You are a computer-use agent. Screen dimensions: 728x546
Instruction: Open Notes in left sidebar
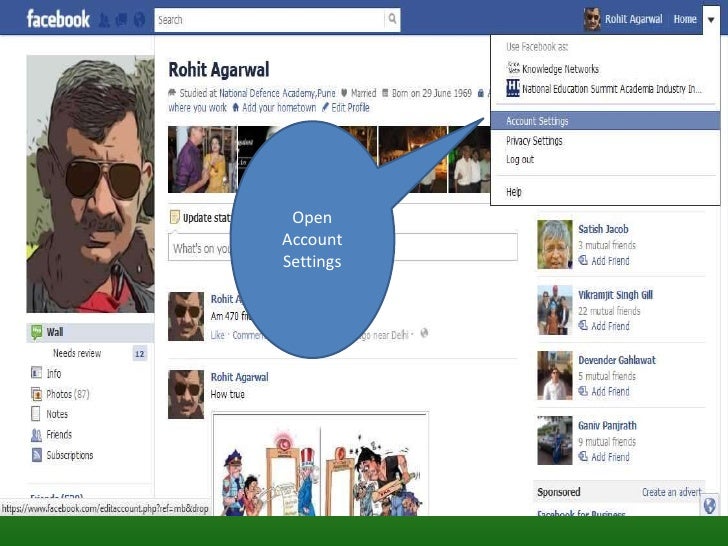pyautogui.click(x=57, y=414)
